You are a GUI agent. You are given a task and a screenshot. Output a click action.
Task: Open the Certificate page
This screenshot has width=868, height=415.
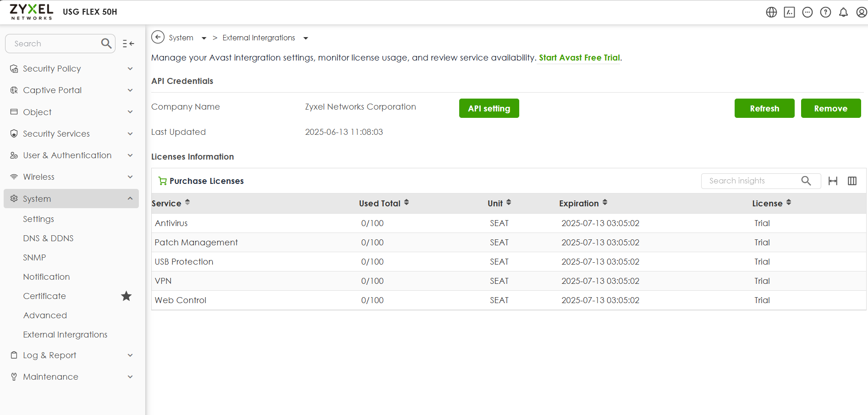pos(44,296)
